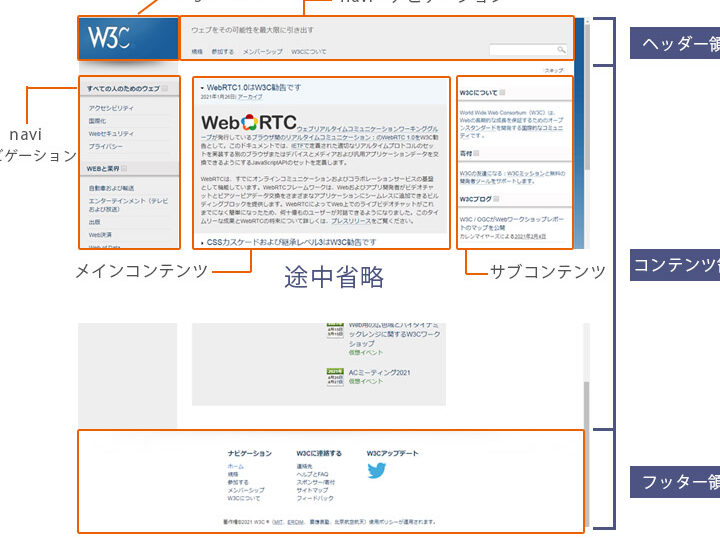Click the ACミーティング2021 calendar icon

(x=335, y=376)
